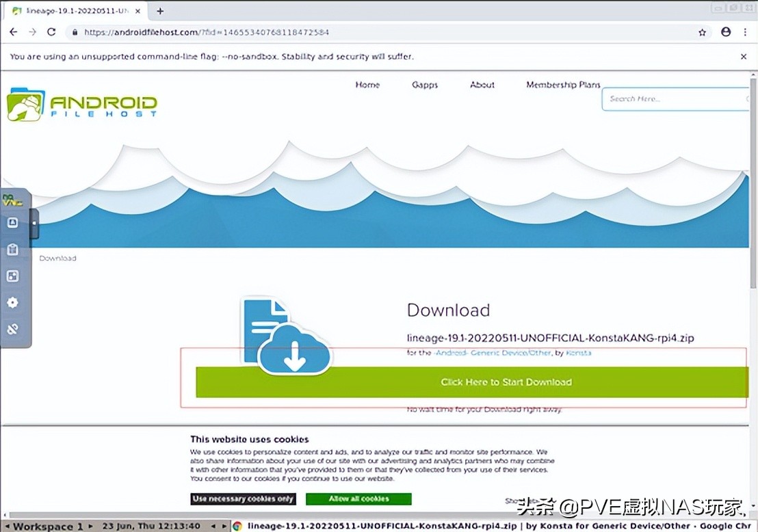This screenshot has width=758, height=532.
Task: Open the Membership Plans menu item
Action: click(563, 85)
